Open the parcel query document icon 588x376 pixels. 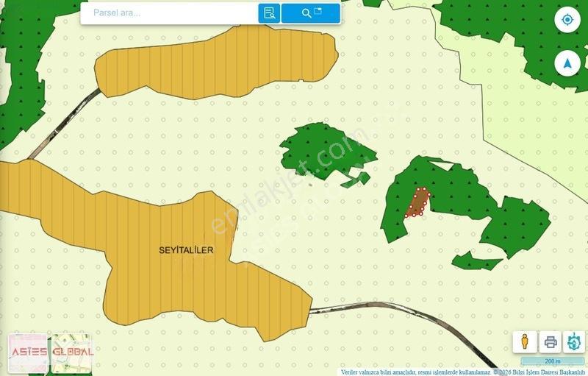(x=269, y=13)
